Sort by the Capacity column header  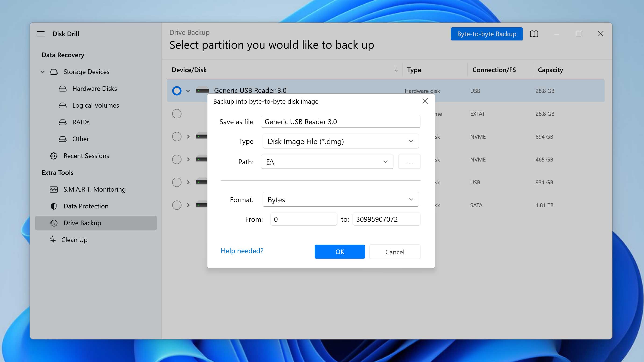tap(550, 70)
